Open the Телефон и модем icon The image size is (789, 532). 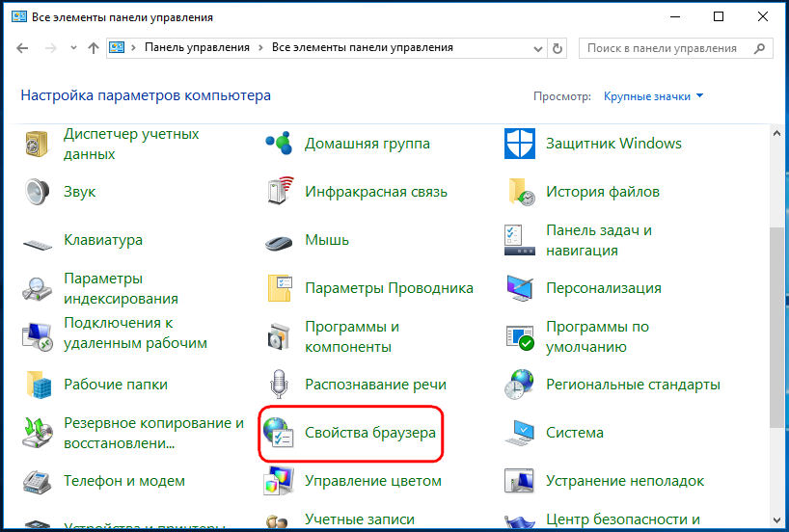37,481
